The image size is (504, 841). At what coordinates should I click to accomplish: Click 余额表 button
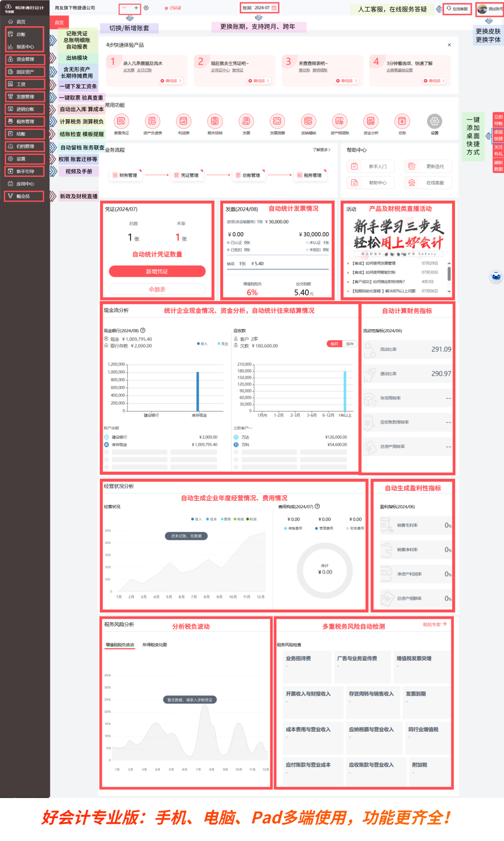[157, 289]
